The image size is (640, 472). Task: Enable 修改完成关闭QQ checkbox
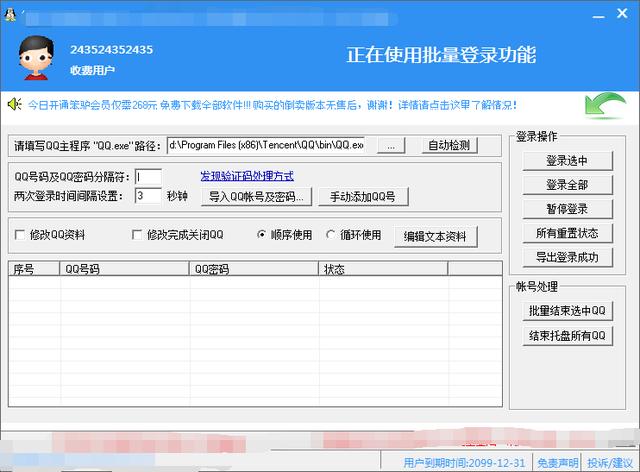137,235
